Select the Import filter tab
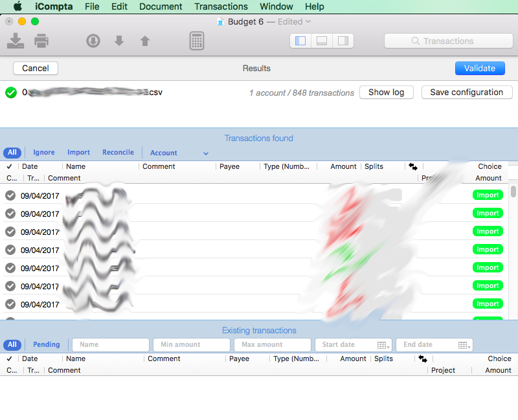Viewport: 518px width, 420px height. pos(78,152)
